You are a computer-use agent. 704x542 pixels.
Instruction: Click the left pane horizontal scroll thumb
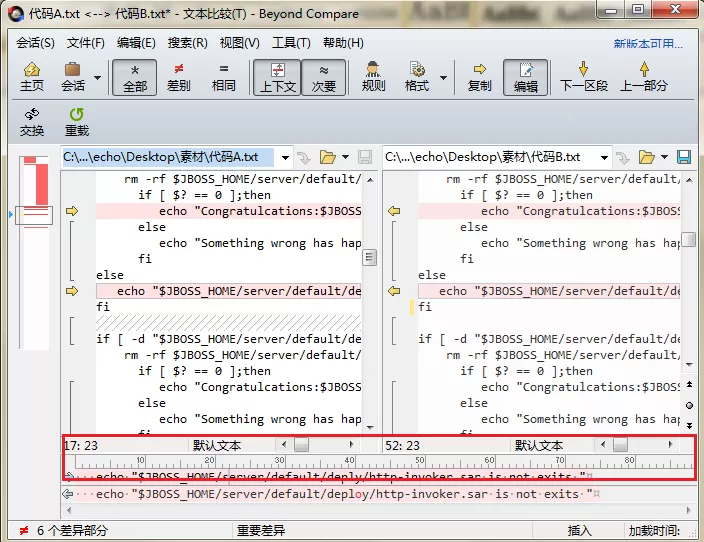tap(301, 445)
